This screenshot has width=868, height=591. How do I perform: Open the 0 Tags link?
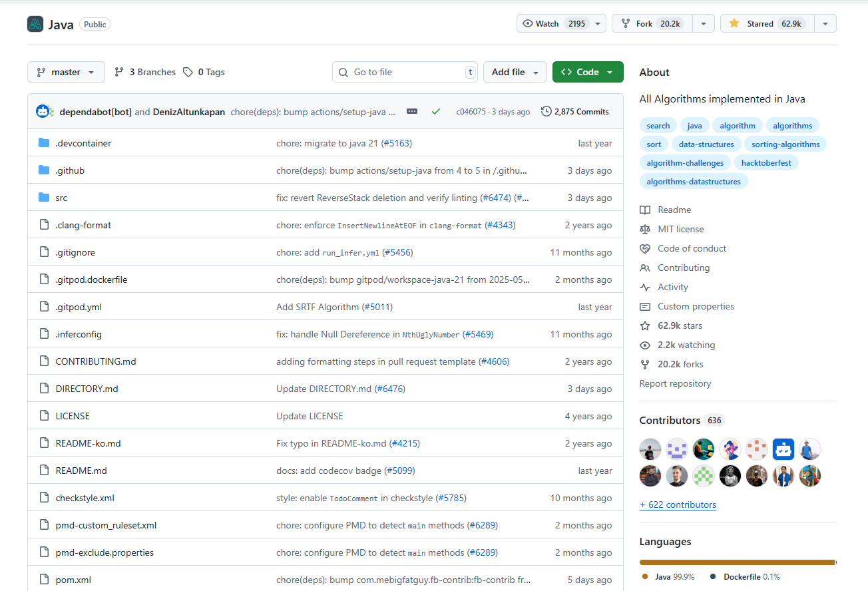point(204,72)
